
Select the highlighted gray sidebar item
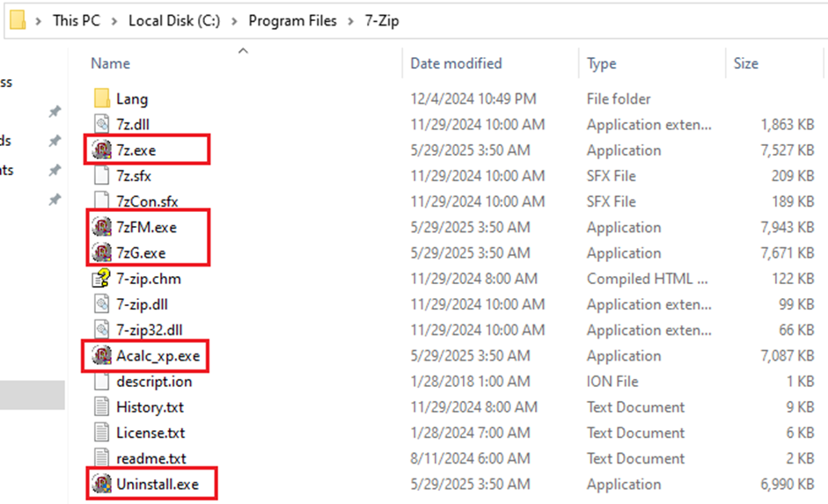coord(33,395)
